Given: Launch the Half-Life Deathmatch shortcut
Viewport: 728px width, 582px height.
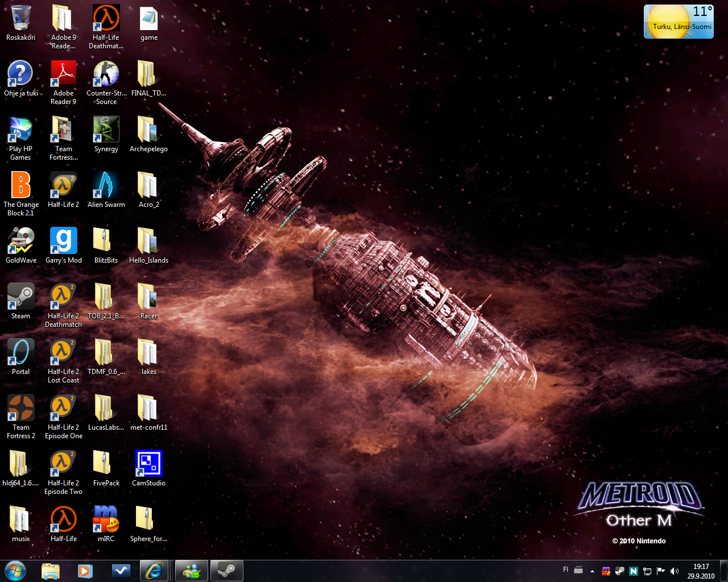Looking at the screenshot, I should tap(106, 27).
